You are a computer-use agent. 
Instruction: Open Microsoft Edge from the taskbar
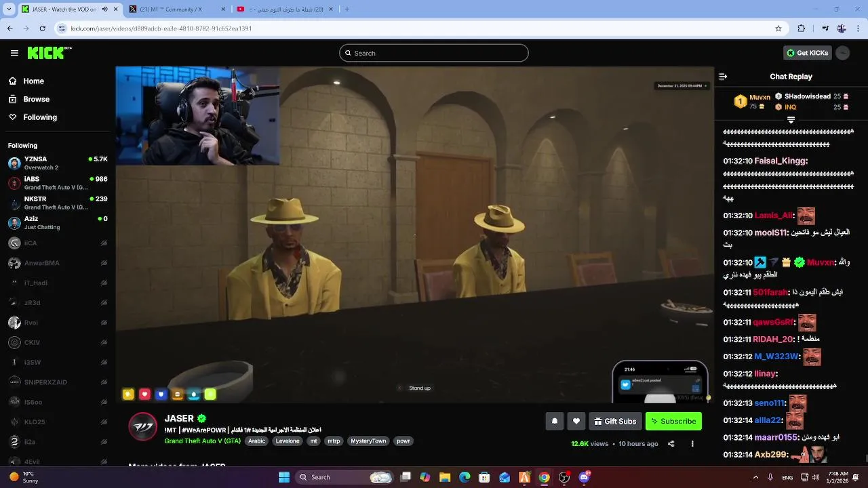click(465, 477)
